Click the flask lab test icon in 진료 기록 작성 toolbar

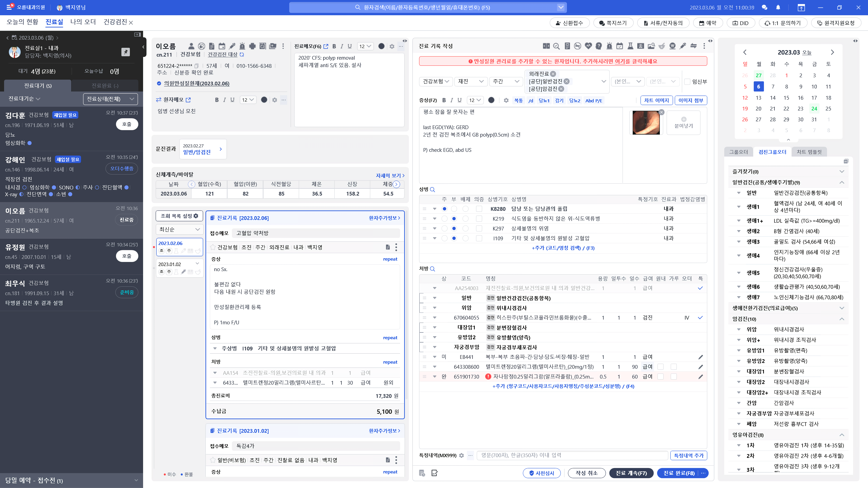(631, 46)
